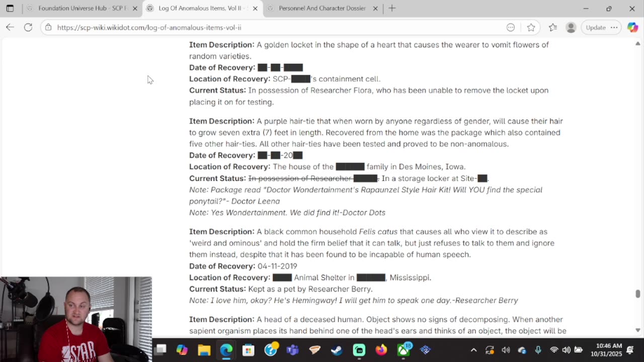Screen dimensions: 644x362
Task: Click the date "04-11-2019"
Action: click(x=277, y=266)
